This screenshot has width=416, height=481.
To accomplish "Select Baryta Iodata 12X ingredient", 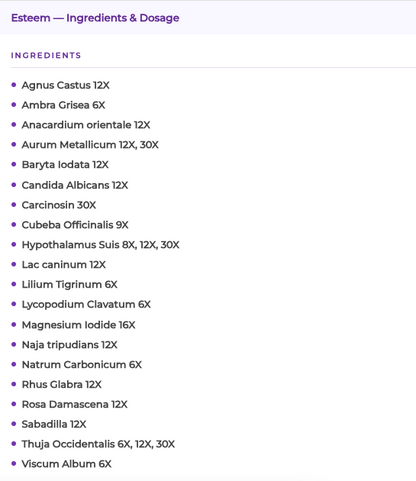I will point(65,165).
